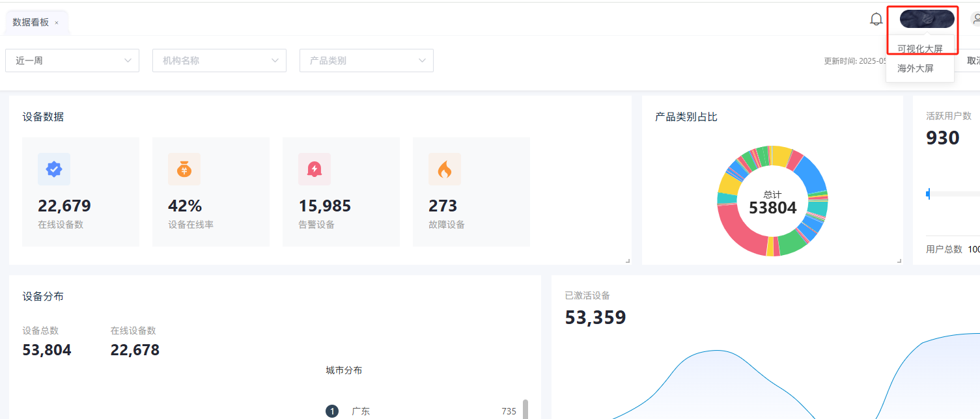Click resize handle of 设备数据 panel
Viewport: 980px width, 419px height.
[628, 261]
